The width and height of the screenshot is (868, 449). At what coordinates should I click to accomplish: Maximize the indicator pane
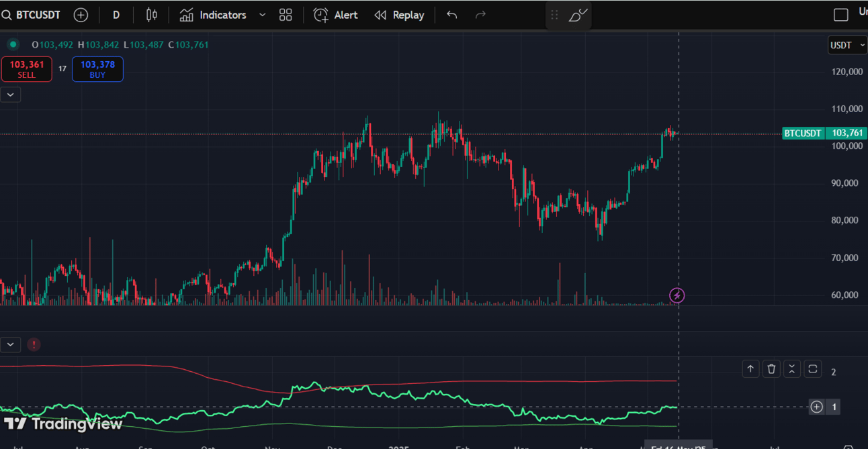tap(812, 368)
